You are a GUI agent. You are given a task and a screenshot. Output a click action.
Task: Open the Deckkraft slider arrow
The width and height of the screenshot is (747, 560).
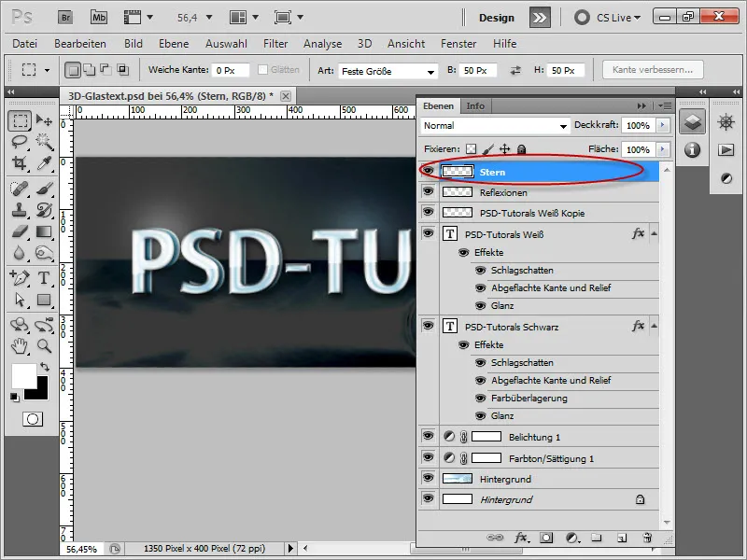tap(662, 125)
